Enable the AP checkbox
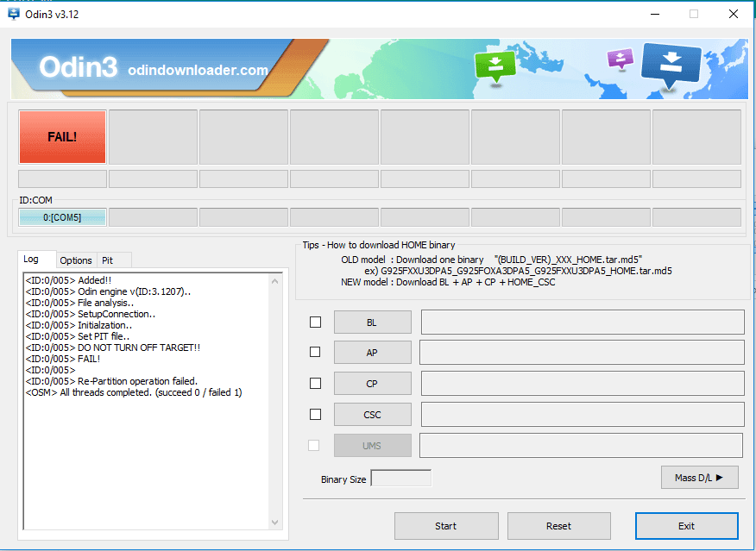 tap(315, 352)
